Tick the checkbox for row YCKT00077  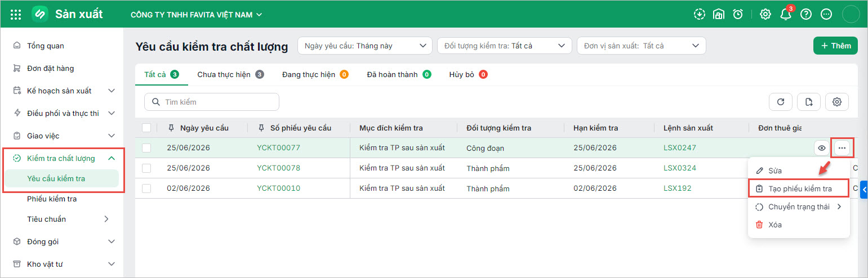coord(146,148)
